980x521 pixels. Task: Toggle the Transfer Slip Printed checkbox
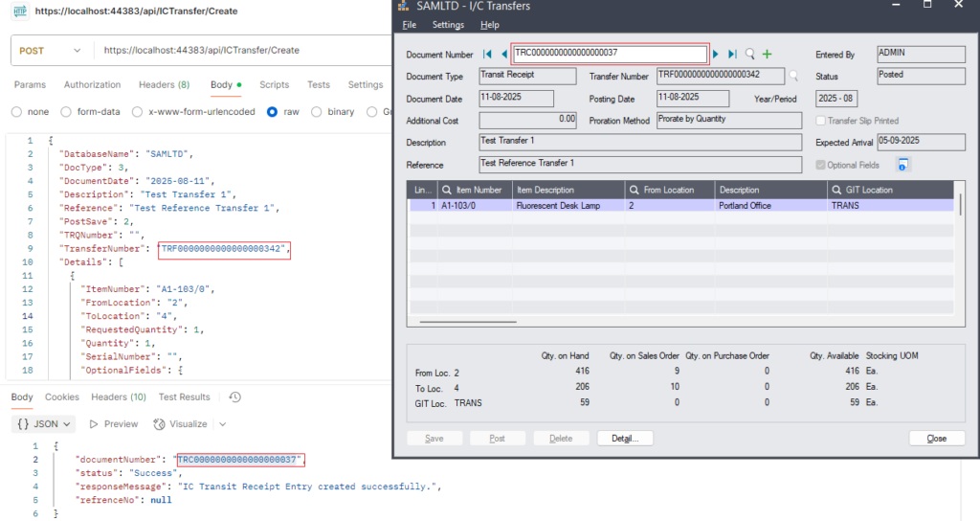point(821,122)
